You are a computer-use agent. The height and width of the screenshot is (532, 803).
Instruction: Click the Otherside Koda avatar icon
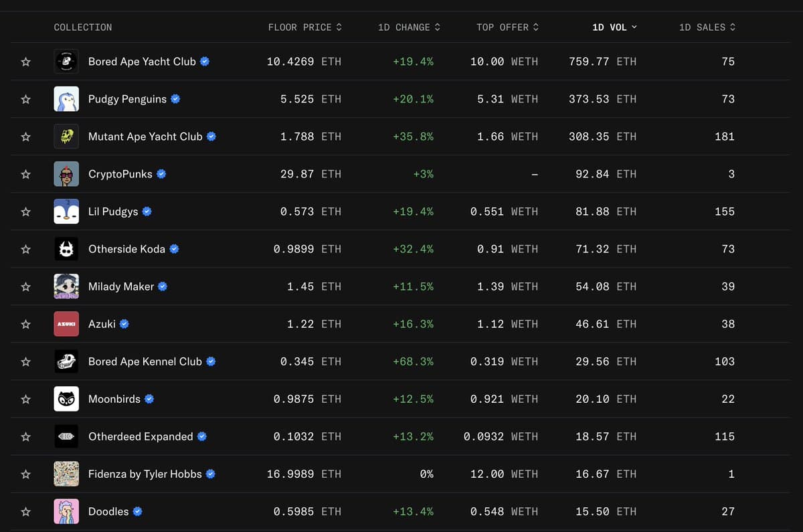[66, 249]
